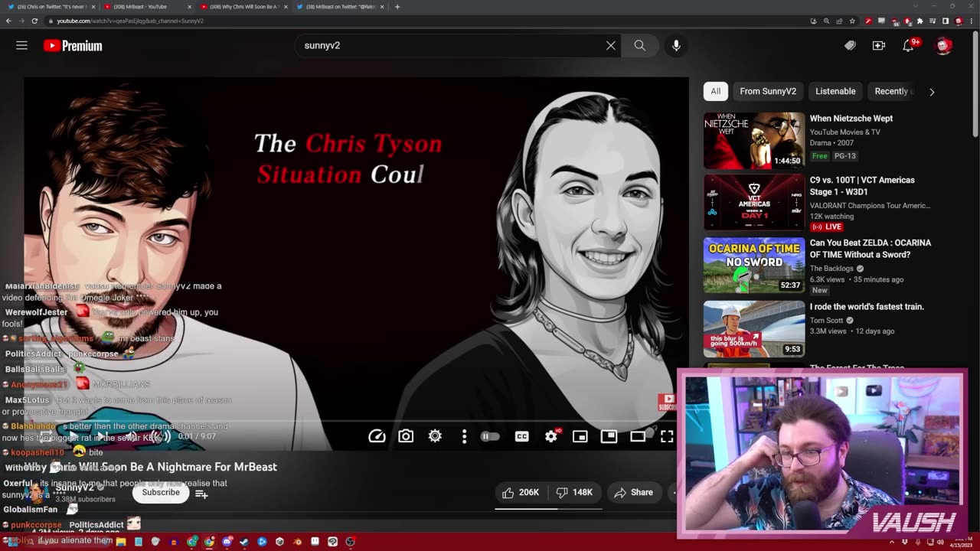
Task: Dislike the video showing 148K
Action: (574, 492)
